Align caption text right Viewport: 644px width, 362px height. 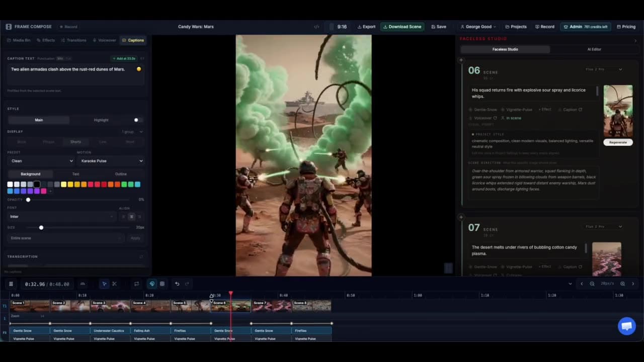(139, 217)
